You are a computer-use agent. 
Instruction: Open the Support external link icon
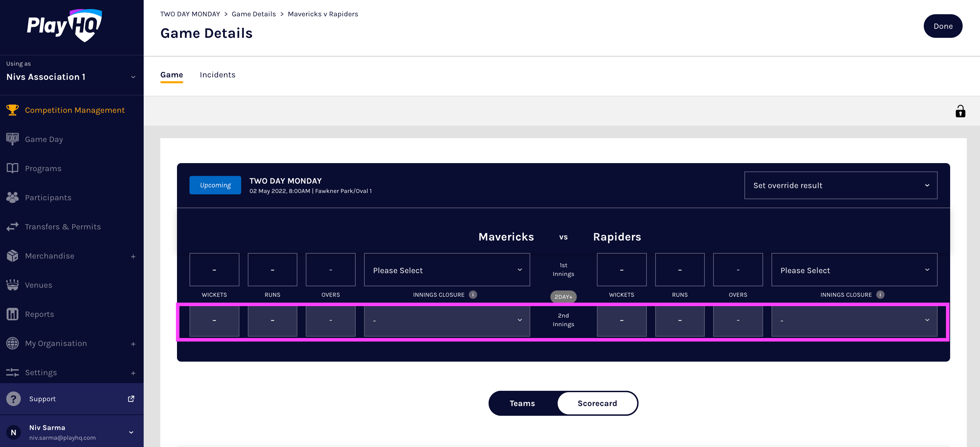click(x=131, y=399)
